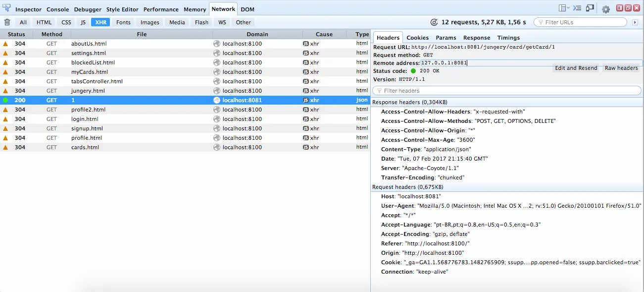This screenshot has height=292, width=644.
Task: Show the Cookies details tab
Action: (x=418, y=38)
